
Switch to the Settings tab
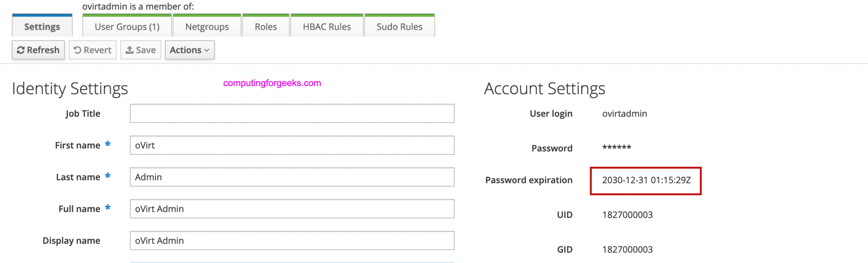point(42,27)
